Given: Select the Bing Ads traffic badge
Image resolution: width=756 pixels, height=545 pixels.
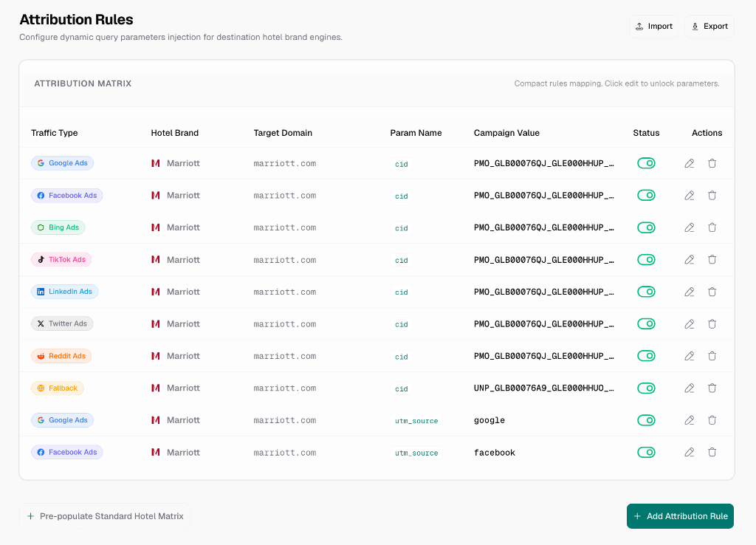Looking at the screenshot, I should tap(58, 227).
